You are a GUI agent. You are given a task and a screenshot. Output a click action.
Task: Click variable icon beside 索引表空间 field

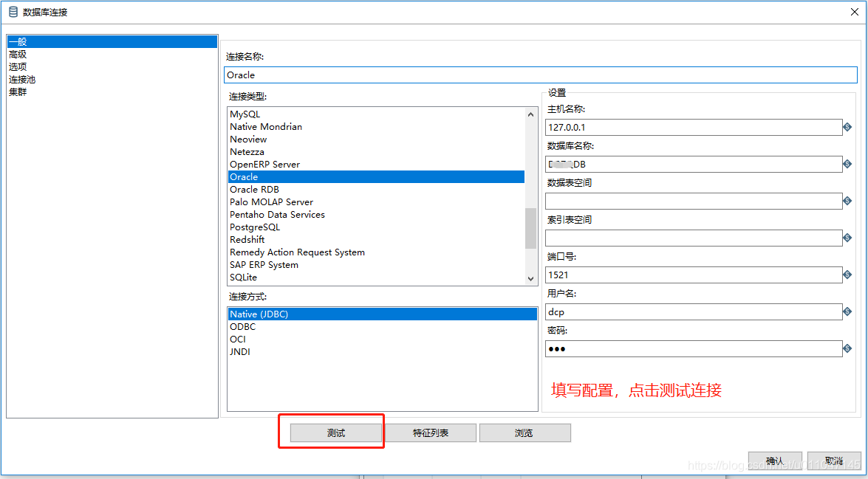pyautogui.click(x=847, y=238)
